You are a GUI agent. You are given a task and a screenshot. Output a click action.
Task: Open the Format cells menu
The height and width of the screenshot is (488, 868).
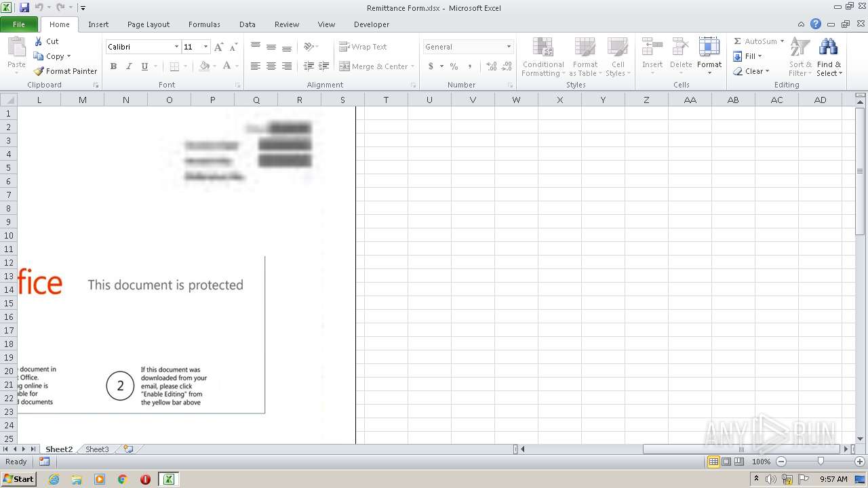coord(709,57)
